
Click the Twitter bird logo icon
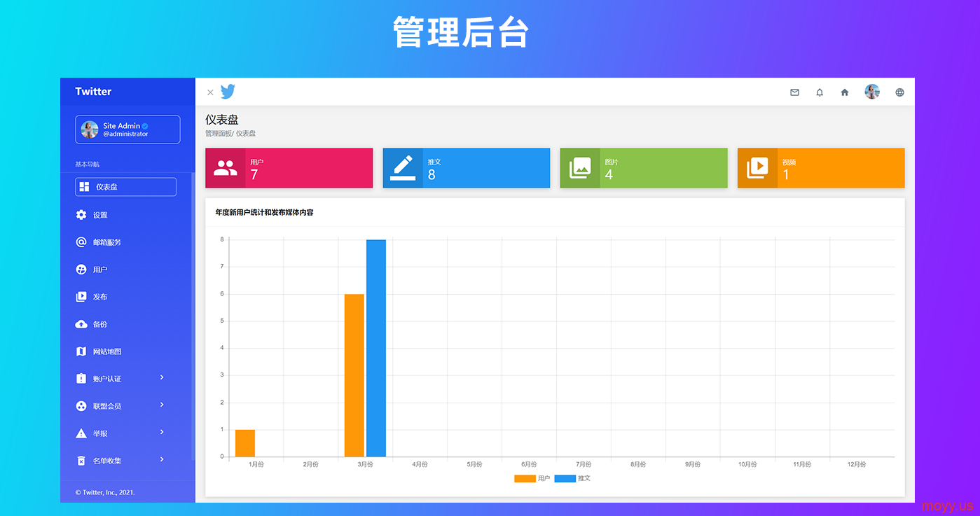point(228,92)
